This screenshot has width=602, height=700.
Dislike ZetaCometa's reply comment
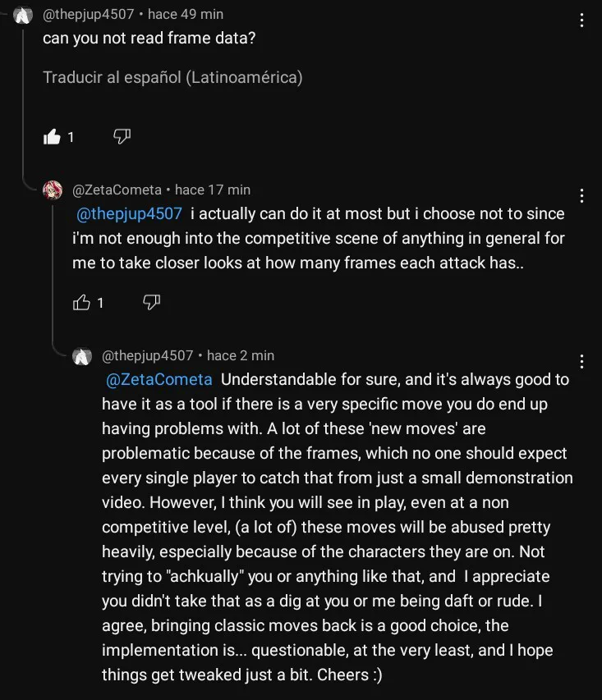click(x=151, y=302)
